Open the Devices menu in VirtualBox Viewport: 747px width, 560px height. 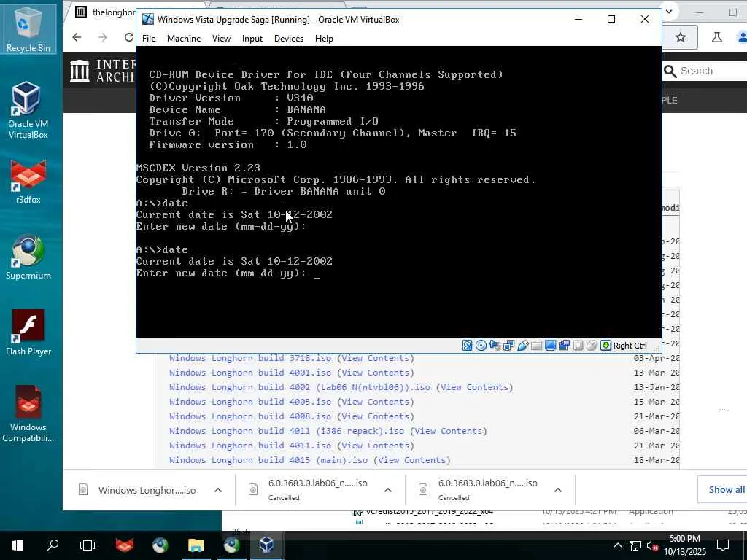pos(289,39)
